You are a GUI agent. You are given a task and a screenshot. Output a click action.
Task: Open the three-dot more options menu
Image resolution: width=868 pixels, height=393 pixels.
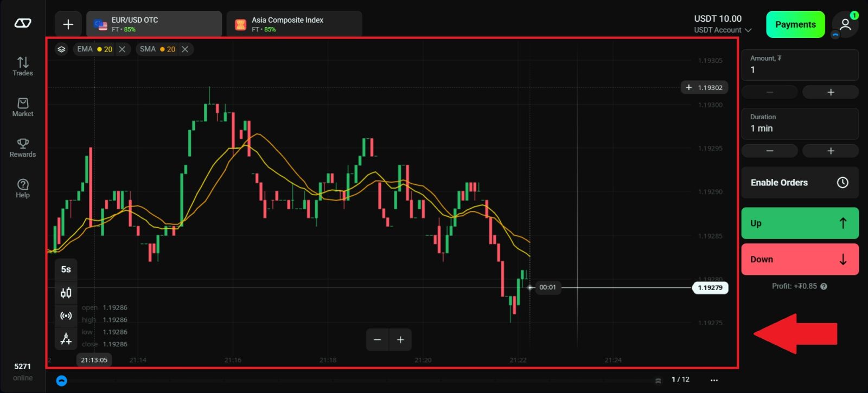pyautogui.click(x=714, y=380)
